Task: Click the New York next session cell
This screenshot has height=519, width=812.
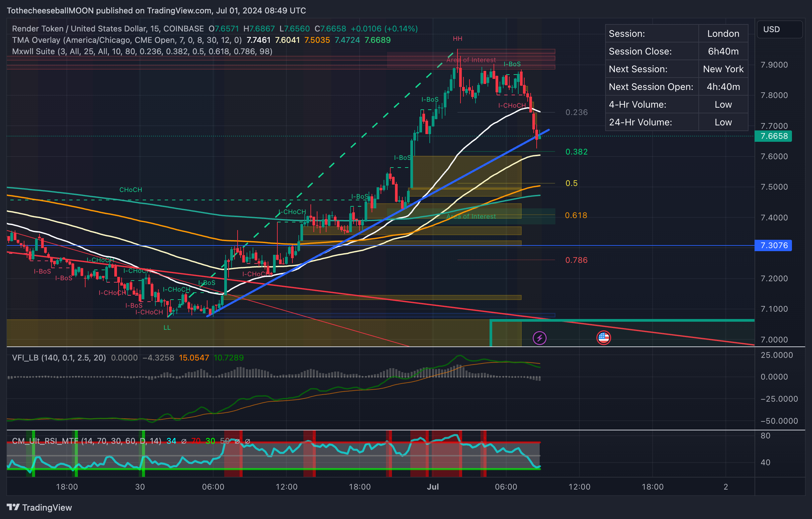Action: [723, 69]
